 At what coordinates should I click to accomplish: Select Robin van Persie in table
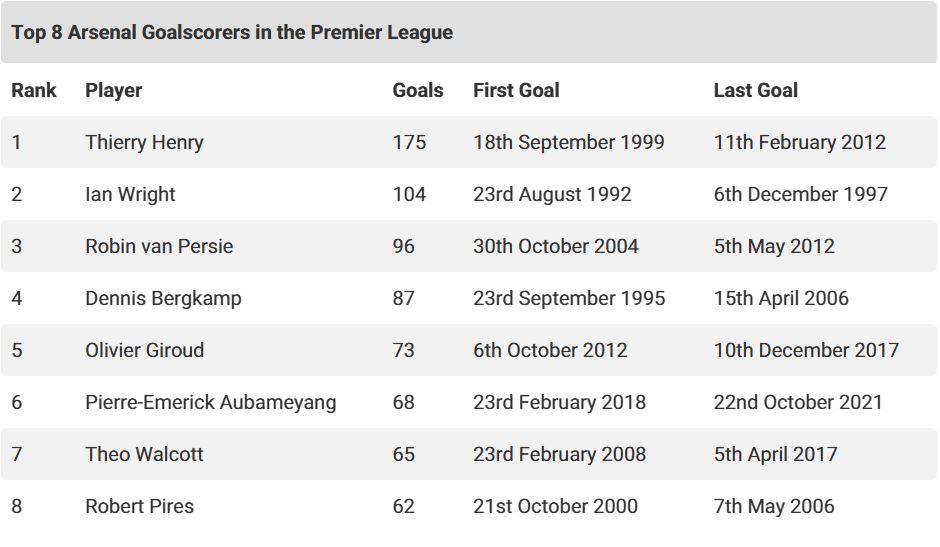click(159, 246)
